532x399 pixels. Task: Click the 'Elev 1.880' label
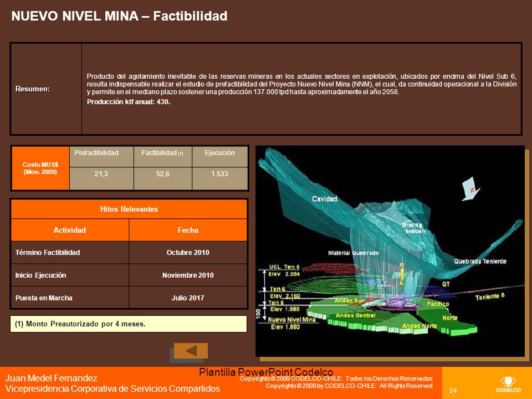285,327
